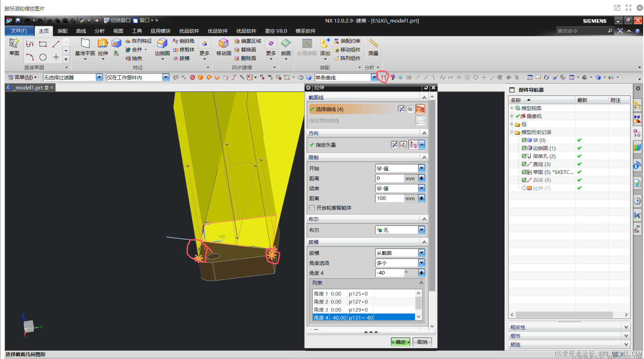Open the reuse library sidebar tab
This screenshot has width=644, height=359.
click(x=637, y=147)
